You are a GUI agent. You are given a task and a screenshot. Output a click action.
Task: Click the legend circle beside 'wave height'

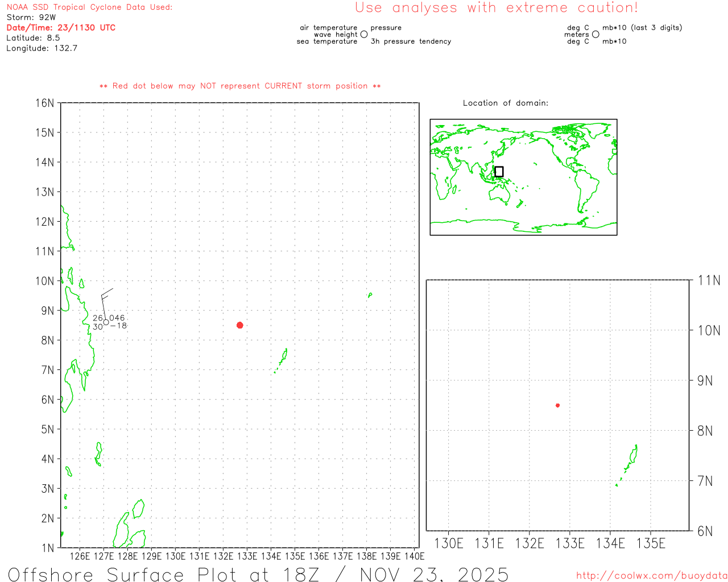coord(364,34)
